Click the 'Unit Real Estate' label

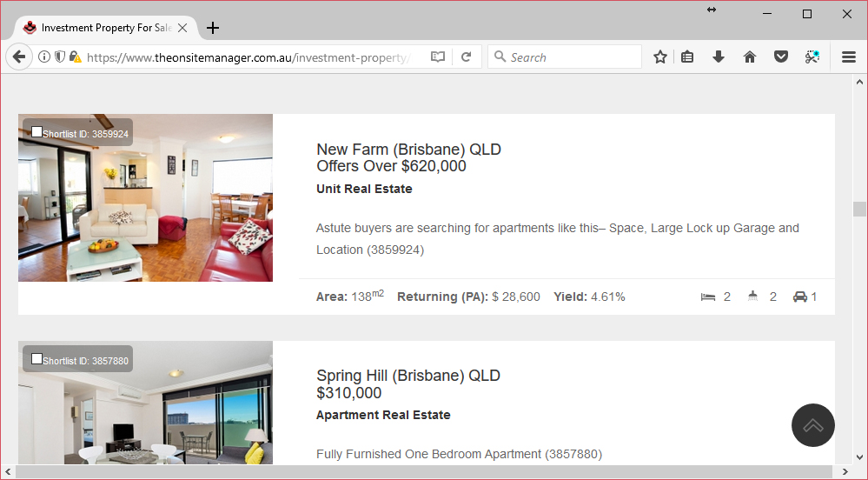tap(364, 189)
